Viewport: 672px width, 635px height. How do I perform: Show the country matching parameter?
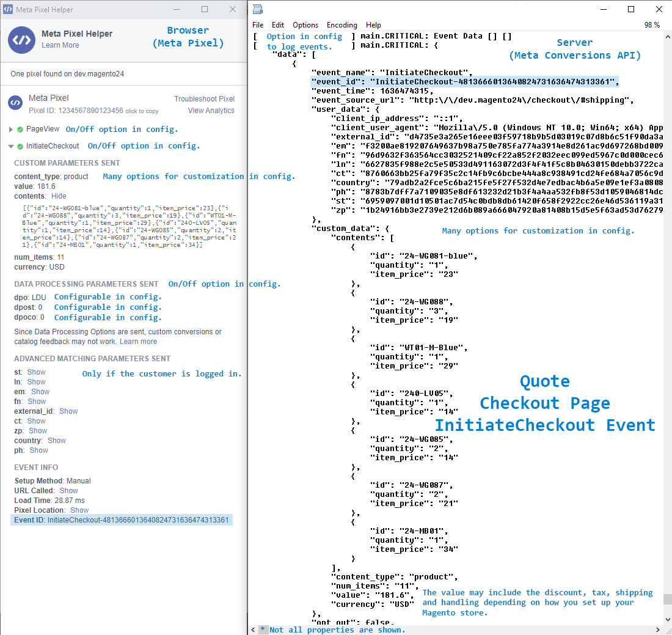pos(56,440)
